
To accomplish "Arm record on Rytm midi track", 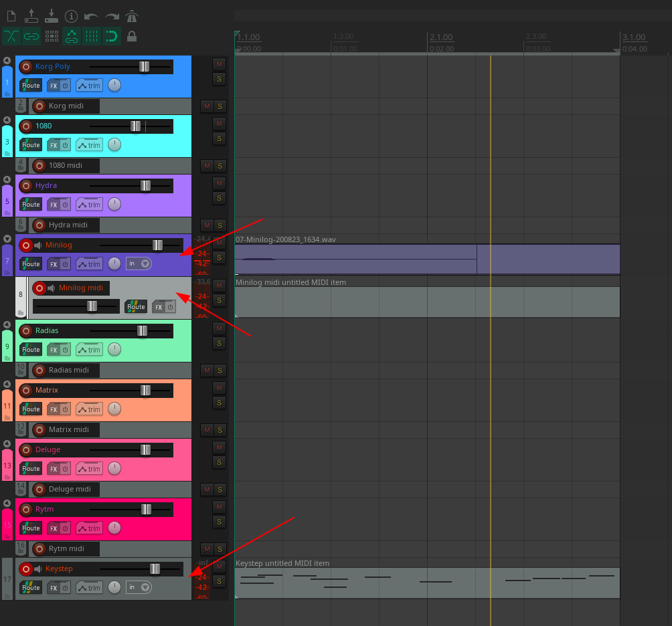I will pyautogui.click(x=39, y=549).
